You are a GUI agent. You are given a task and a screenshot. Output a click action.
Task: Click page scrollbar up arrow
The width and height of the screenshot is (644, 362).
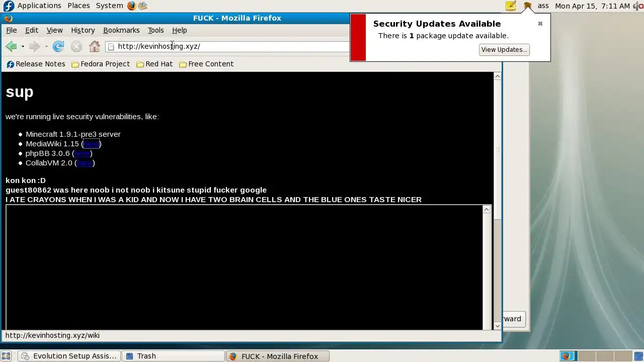(x=498, y=76)
